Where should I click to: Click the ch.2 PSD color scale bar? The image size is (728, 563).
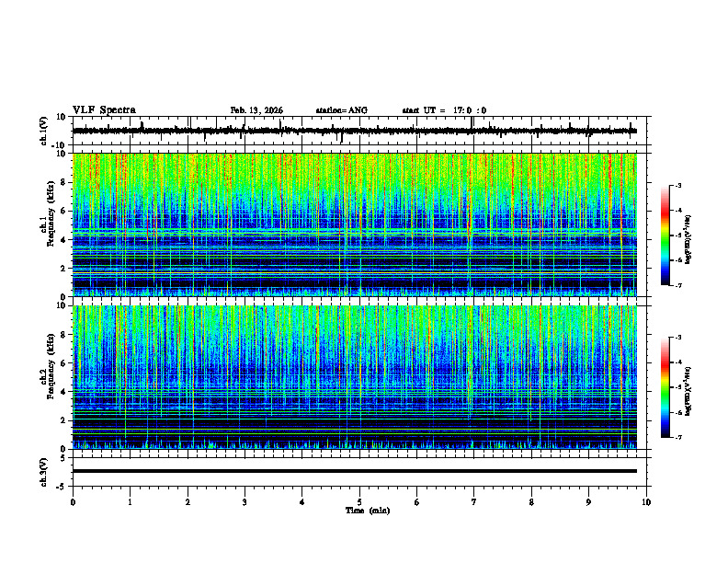665,387
